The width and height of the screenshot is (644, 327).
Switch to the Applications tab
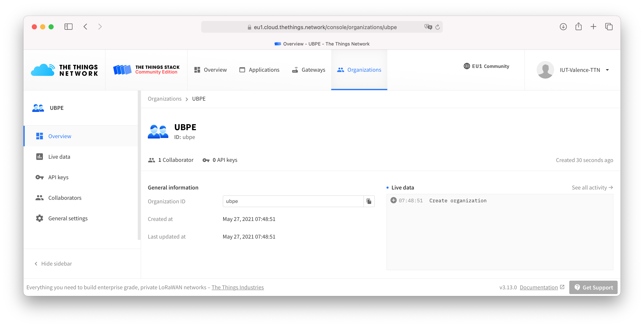tap(259, 70)
